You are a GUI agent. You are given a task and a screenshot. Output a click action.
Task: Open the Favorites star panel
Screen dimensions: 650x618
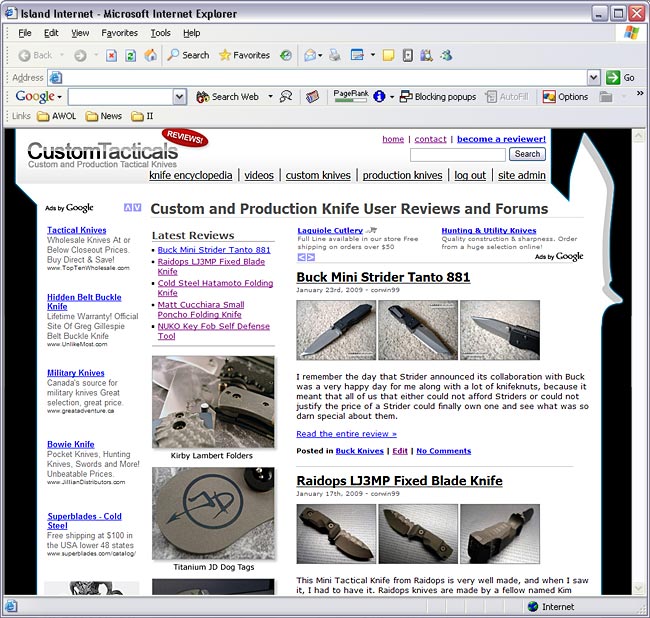[x=244, y=55]
